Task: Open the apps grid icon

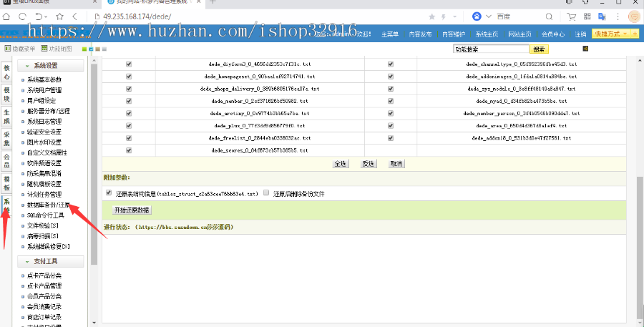Action: [587, 16]
